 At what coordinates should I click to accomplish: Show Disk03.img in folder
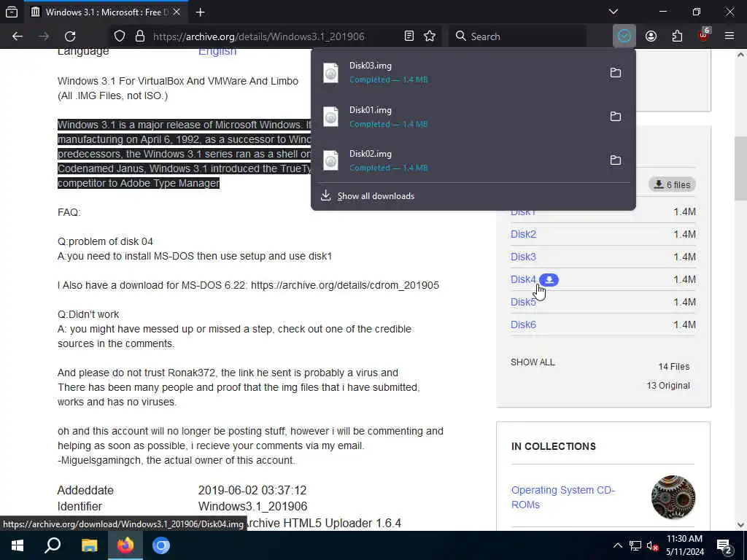[616, 72]
